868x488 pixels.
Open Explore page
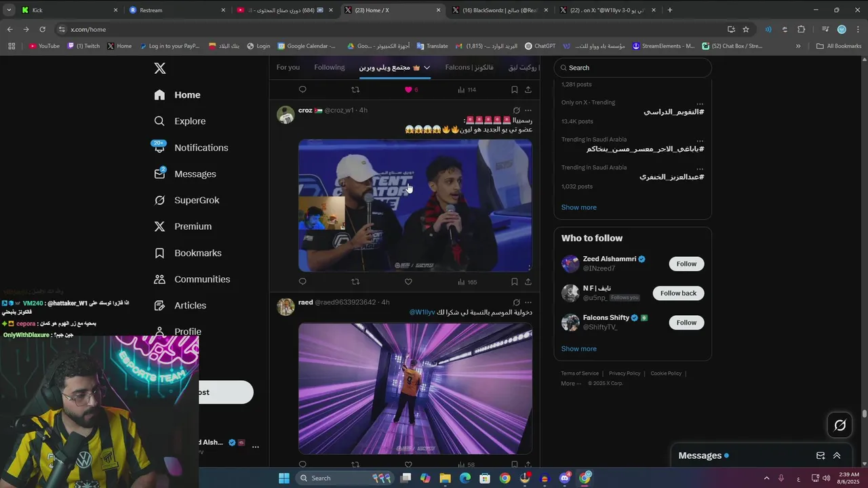[180, 121]
